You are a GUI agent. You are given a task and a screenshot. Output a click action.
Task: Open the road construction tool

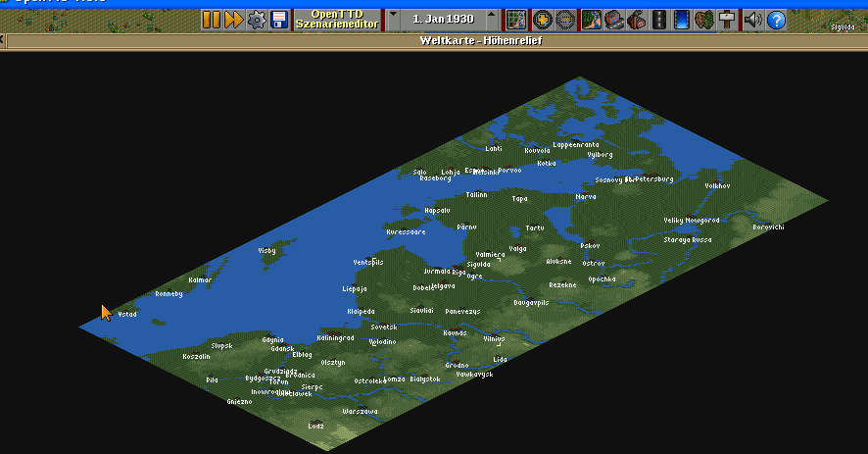[x=658, y=20]
